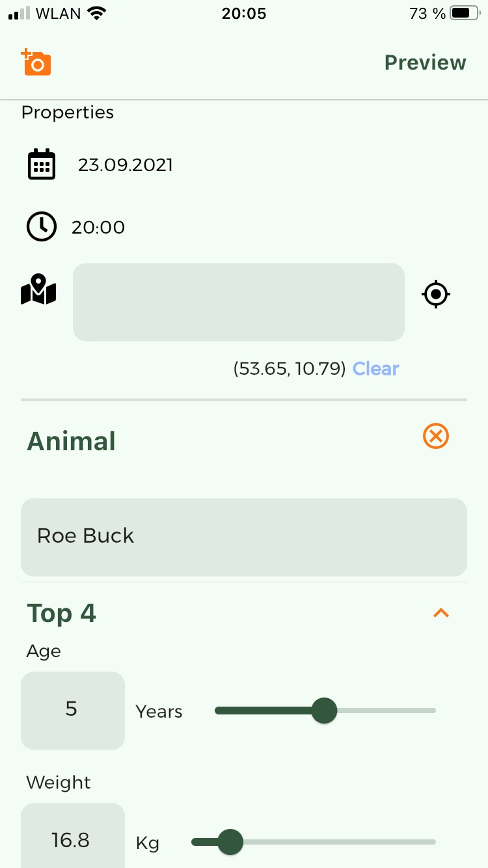Edit the Weight field showing 16.8

[72, 839]
